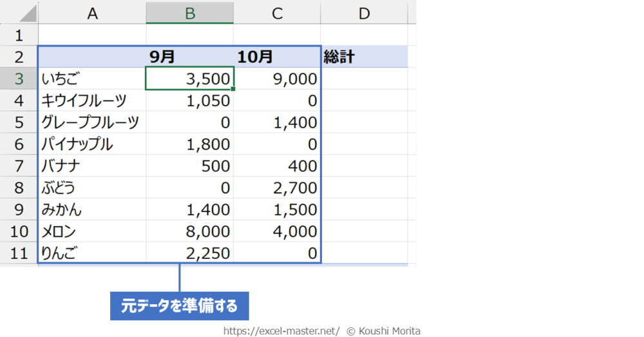The image size is (644, 337).
Task: Click the キウイフルーツ cell
Action: point(92,101)
